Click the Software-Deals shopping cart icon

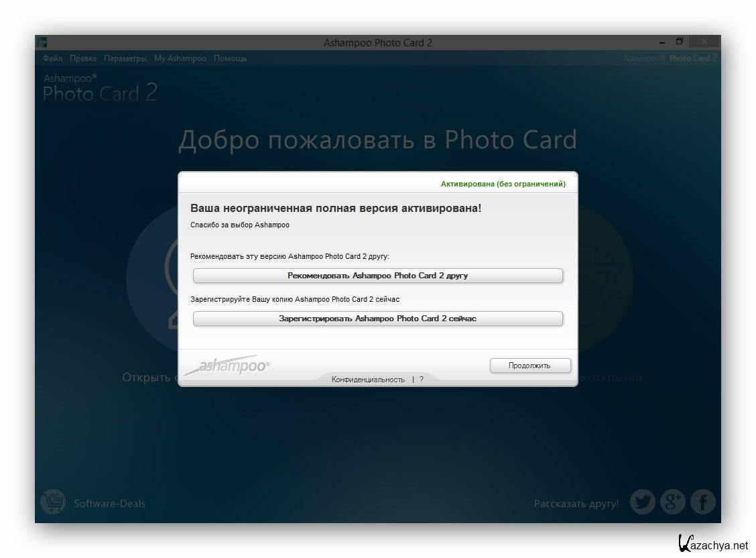pyautogui.click(x=52, y=502)
